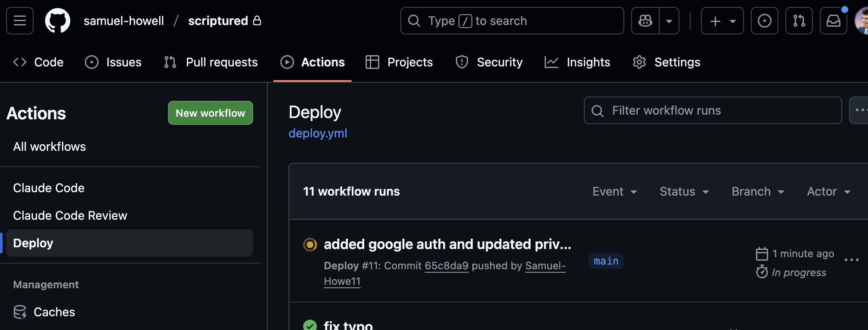The width and height of the screenshot is (868, 330).
Task: Open the notifications inbox
Action: [x=834, y=21]
